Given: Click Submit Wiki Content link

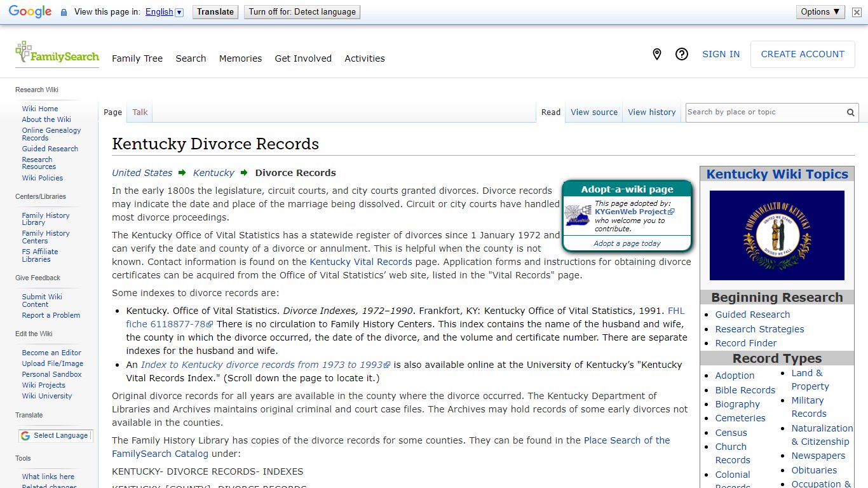Looking at the screenshot, I should tap(42, 301).
